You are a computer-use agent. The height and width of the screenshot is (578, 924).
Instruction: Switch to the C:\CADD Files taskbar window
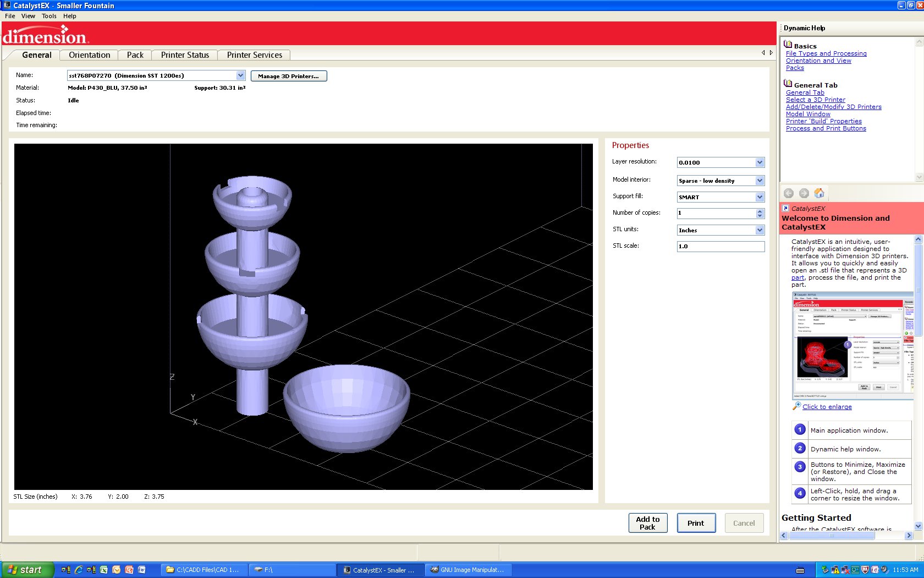tap(204, 570)
